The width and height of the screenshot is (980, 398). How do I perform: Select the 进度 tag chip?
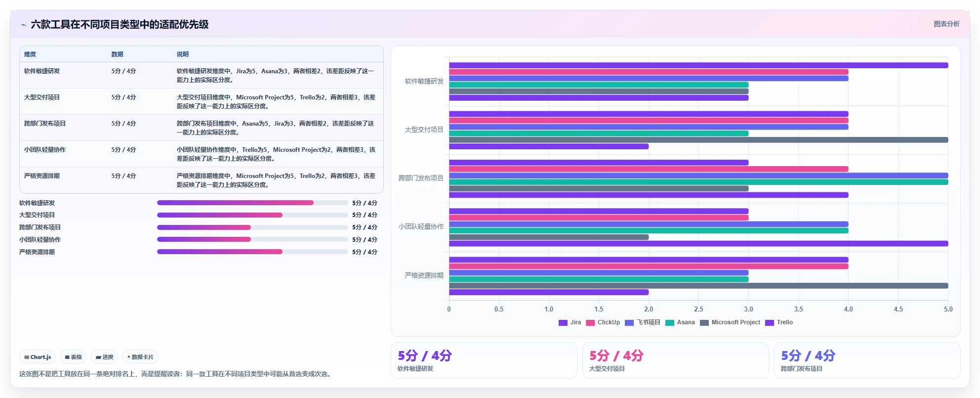(104, 357)
